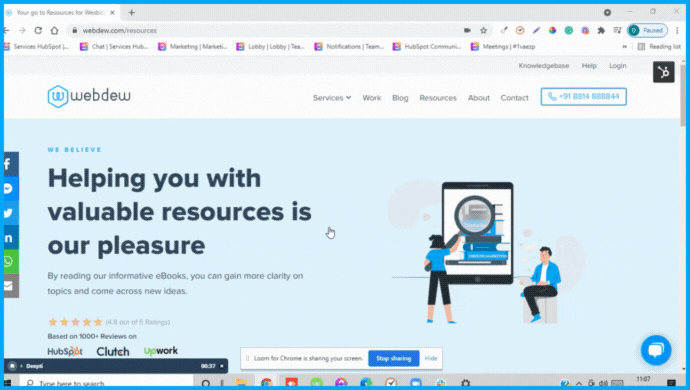Screen dimensions: 690x390
Task: Open Lobby | Lobby | Tea bookmark
Action: pyautogui.click(x=271, y=47)
